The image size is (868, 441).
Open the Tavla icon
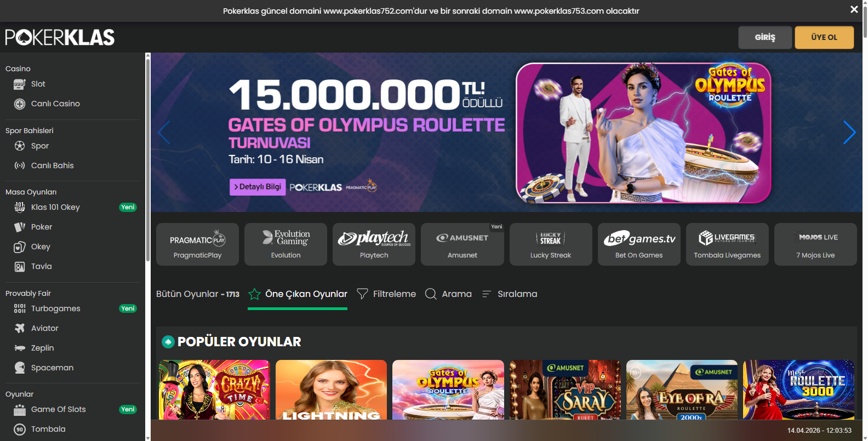pos(20,267)
